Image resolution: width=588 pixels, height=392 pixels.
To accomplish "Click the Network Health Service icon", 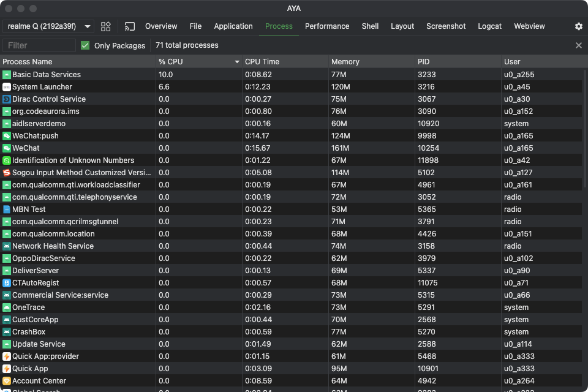I will (6, 246).
